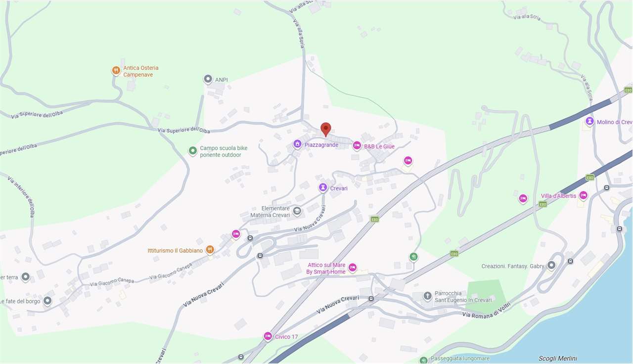
Task: Click the Crevari chess-piece marker icon
Action: pyautogui.click(x=322, y=187)
